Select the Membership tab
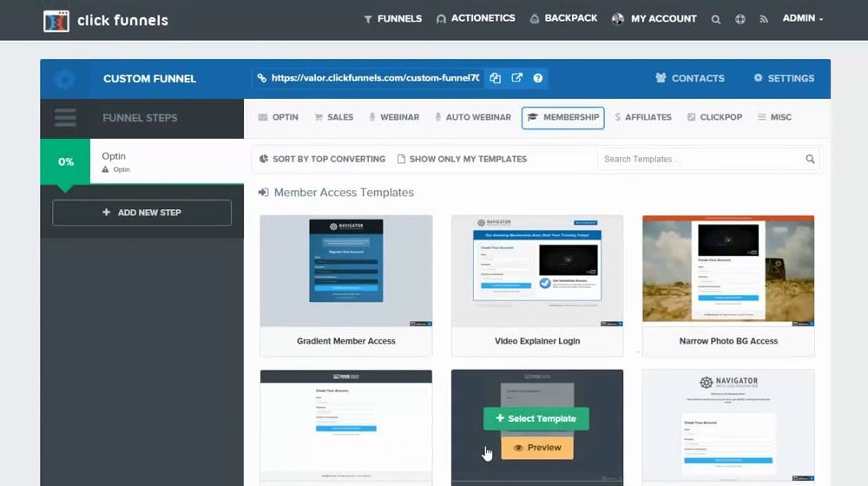The height and width of the screenshot is (486, 868). [563, 117]
